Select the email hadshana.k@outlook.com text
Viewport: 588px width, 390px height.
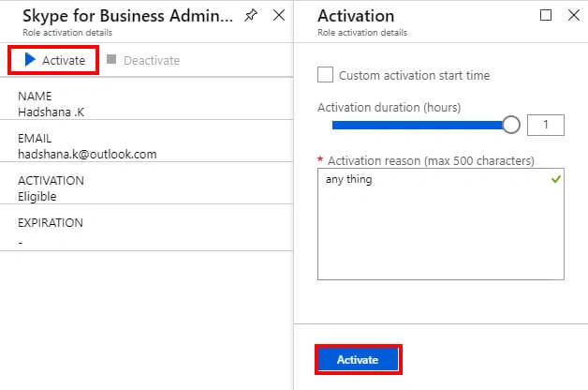pyautogui.click(x=87, y=154)
